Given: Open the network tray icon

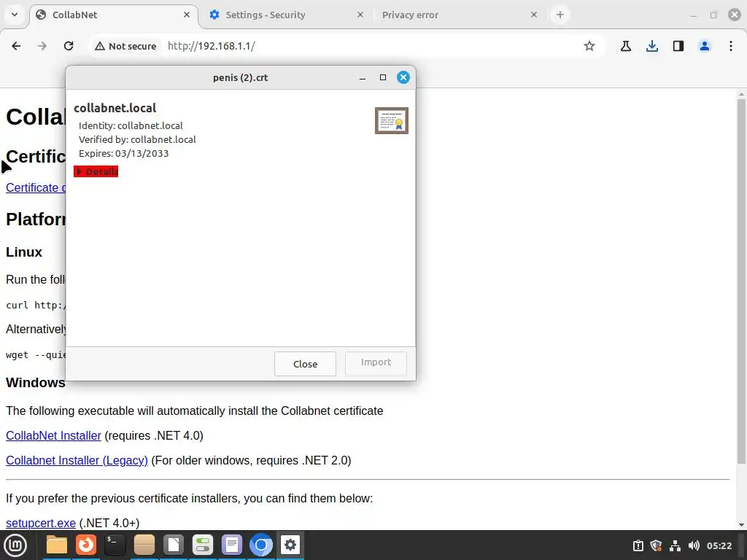Looking at the screenshot, I should (x=675, y=545).
